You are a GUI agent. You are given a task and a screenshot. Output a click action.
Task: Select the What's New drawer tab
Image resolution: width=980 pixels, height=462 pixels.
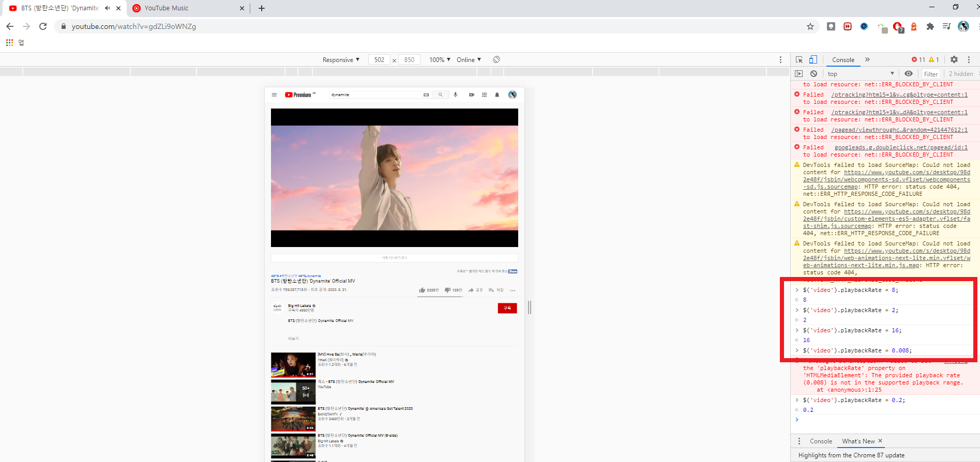(858, 441)
